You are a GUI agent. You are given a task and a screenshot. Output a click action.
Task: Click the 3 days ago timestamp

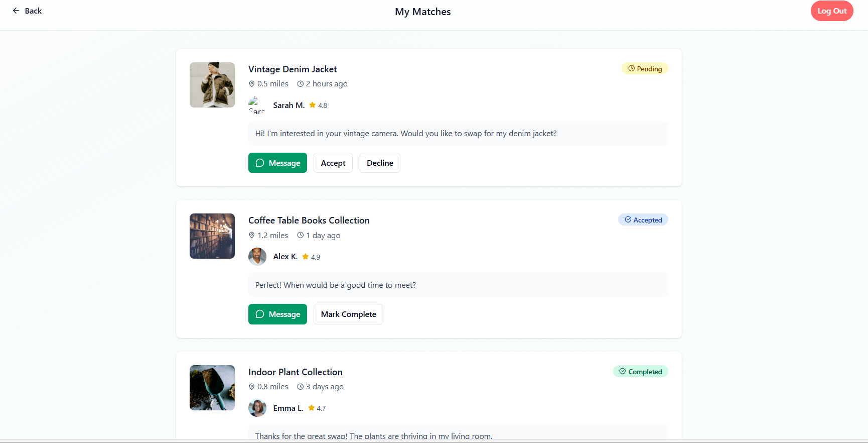pyautogui.click(x=325, y=387)
